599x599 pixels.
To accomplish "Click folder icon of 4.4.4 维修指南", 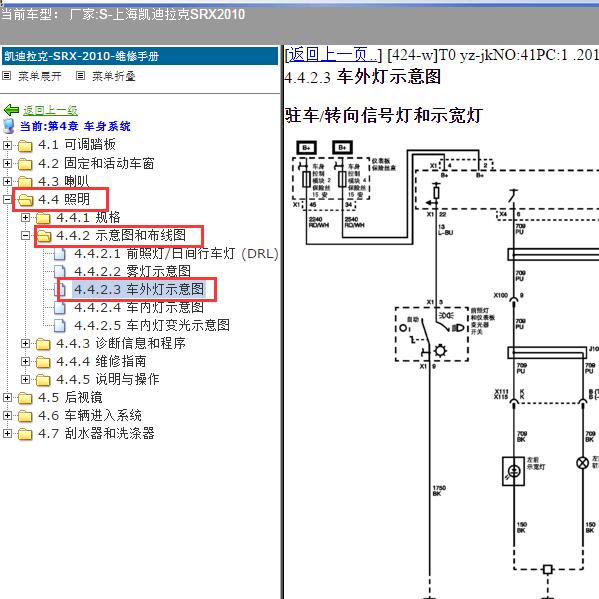I will pyautogui.click(x=43, y=362).
